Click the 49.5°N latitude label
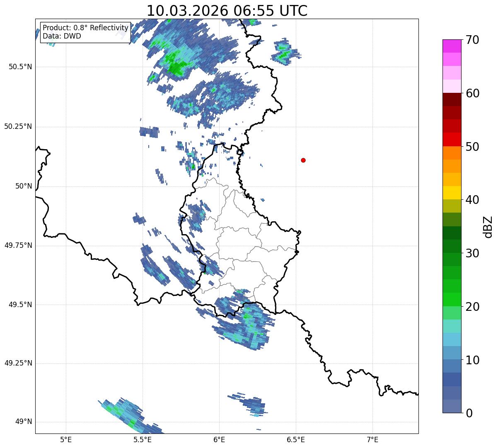The height and width of the screenshot is (448, 498). (x=20, y=305)
